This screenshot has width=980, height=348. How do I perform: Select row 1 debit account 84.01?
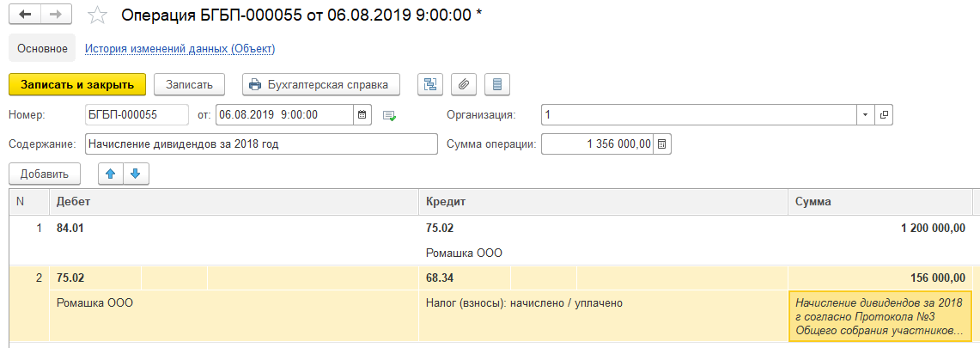pos(70,228)
